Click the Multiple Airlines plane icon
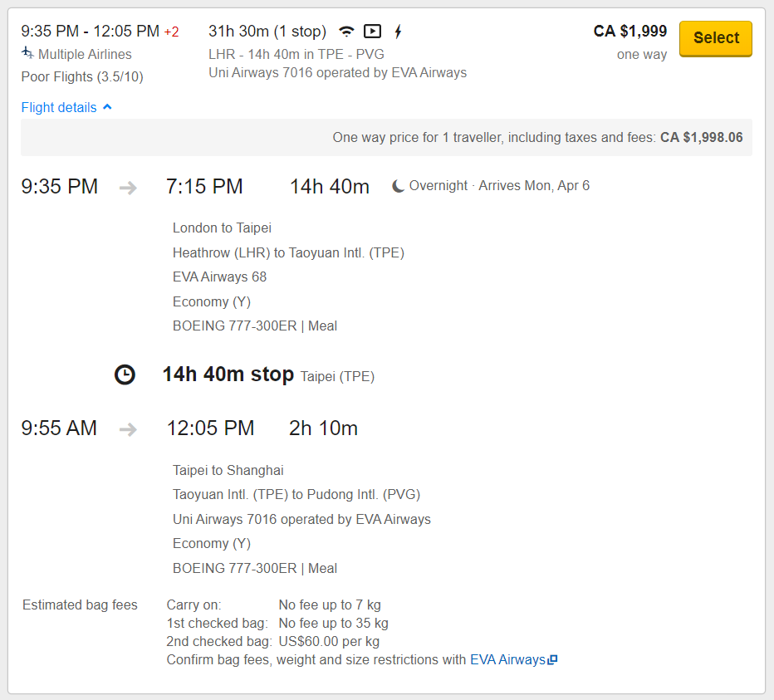This screenshot has height=700, width=774. pyautogui.click(x=27, y=52)
